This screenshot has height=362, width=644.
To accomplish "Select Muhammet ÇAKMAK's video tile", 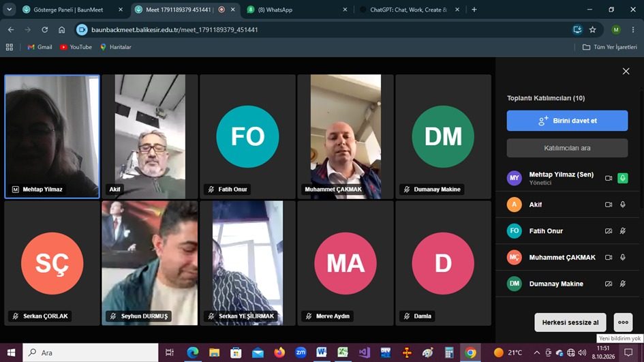I will click(346, 136).
